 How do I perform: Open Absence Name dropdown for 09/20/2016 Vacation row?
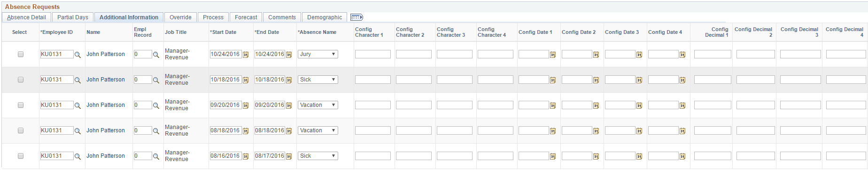[x=318, y=105]
